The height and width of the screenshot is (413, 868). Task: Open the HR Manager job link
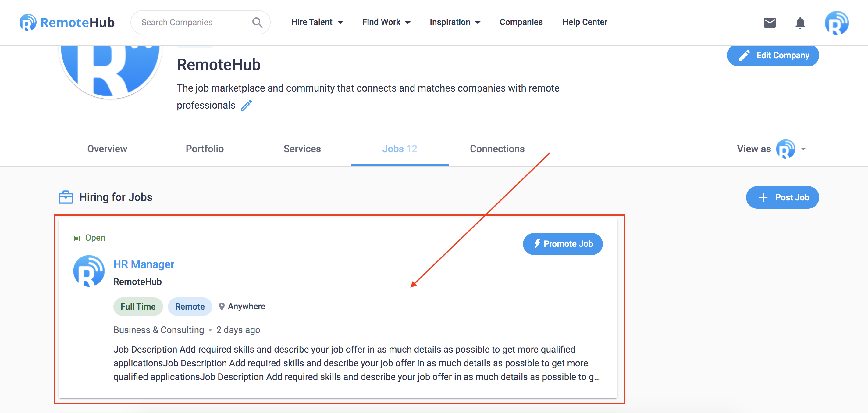click(144, 264)
